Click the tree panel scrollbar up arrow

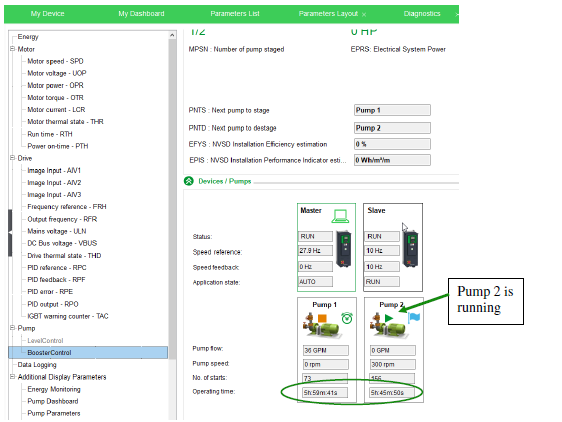[172, 35]
